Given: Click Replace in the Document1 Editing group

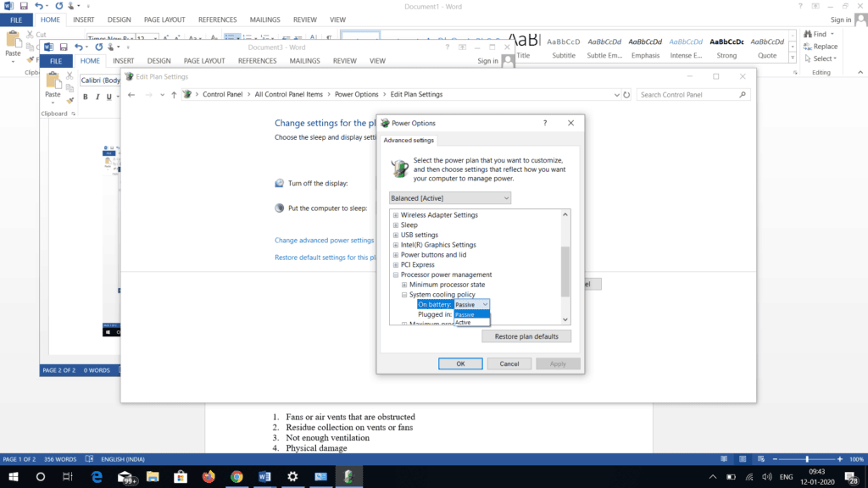Looking at the screenshot, I should pyautogui.click(x=821, y=47).
